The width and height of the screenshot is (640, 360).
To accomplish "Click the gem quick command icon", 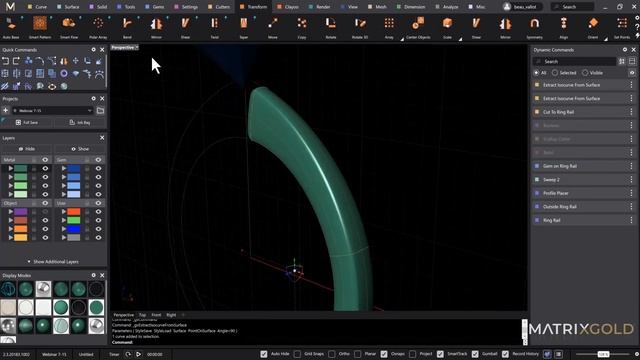I will coord(76,74).
